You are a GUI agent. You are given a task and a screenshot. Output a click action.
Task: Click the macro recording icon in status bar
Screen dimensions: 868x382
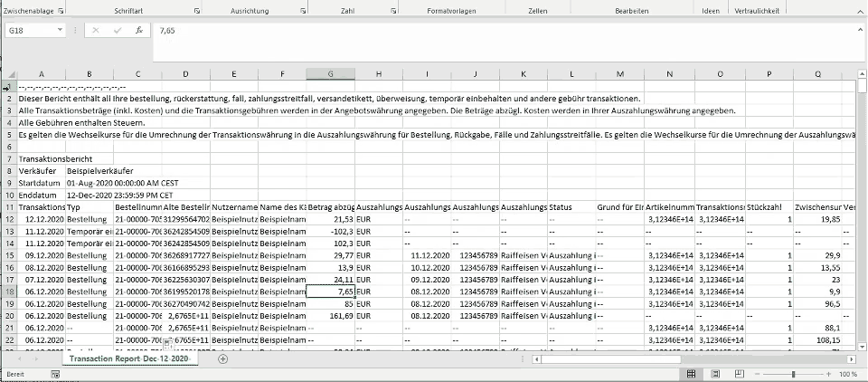click(x=56, y=374)
